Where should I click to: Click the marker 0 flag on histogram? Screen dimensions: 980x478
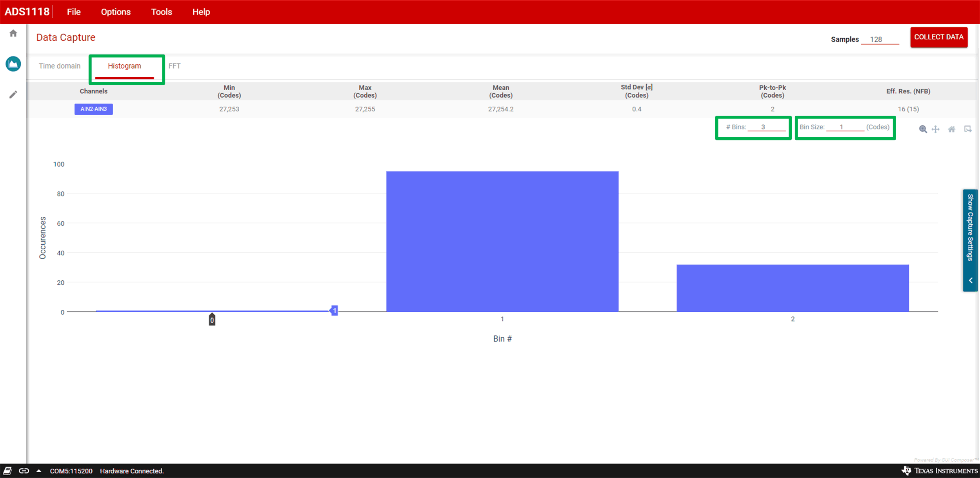click(212, 320)
